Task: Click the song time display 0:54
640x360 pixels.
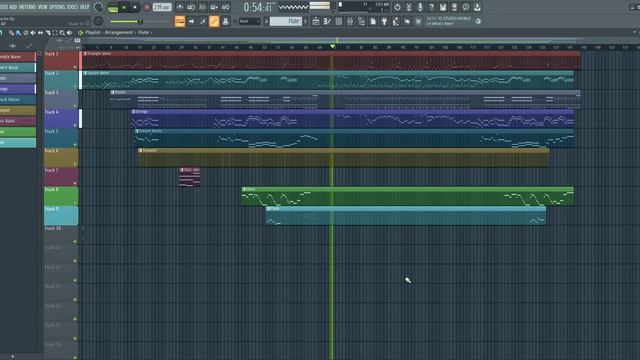Action: 257,7
